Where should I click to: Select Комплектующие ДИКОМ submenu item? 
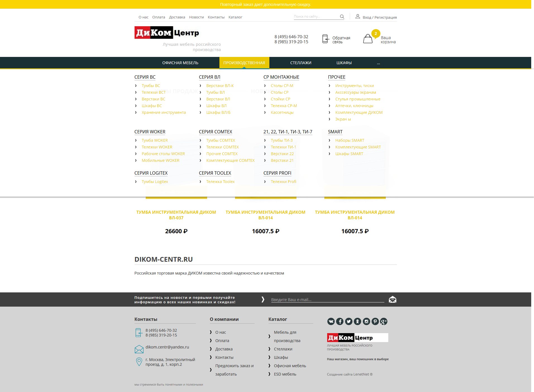pyautogui.click(x=359, y=112)
